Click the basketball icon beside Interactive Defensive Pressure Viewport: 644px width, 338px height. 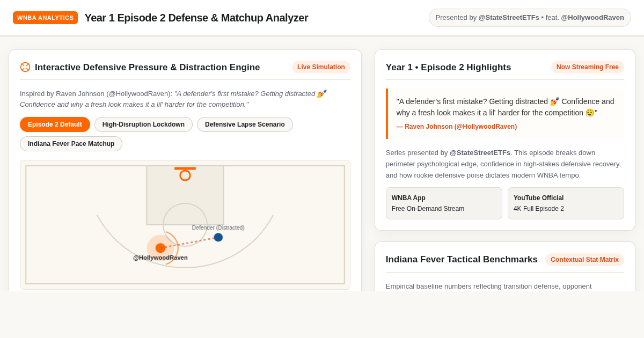pos(25,67)
